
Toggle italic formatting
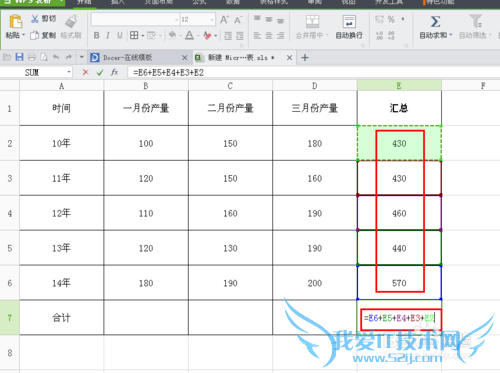tap(108, 35)
